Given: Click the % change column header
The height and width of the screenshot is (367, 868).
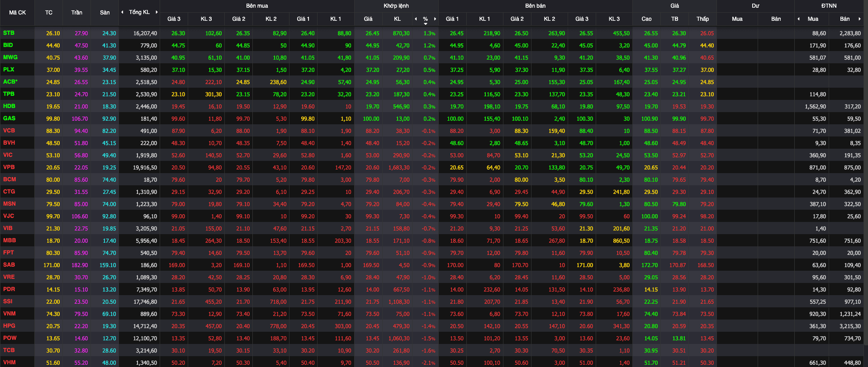Looking at the screenshot, I should [x=425, y=19].
